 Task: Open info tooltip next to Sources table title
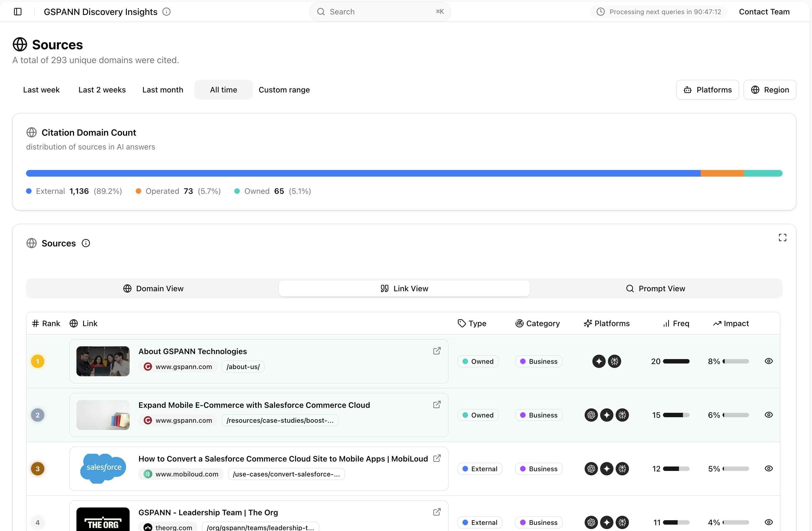tap(86, 243)
